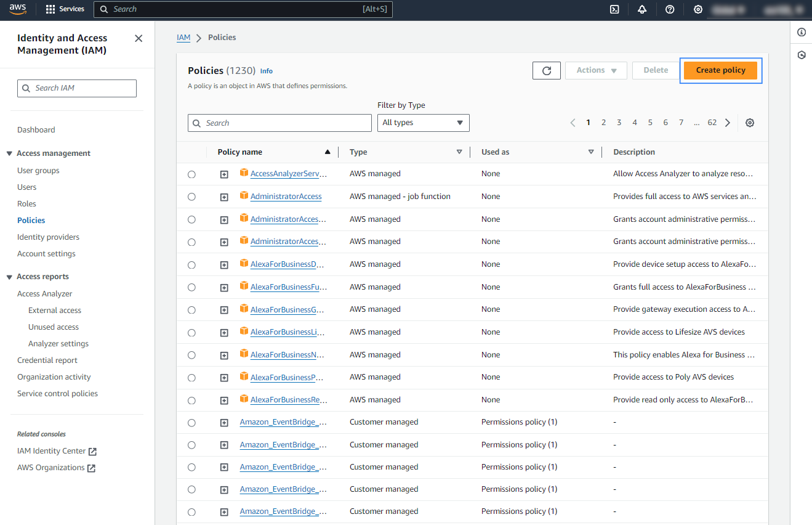Image resolution: width=812 pixels, height=525 pixels.
Task: Go to next page of policies
Action: 728,123
